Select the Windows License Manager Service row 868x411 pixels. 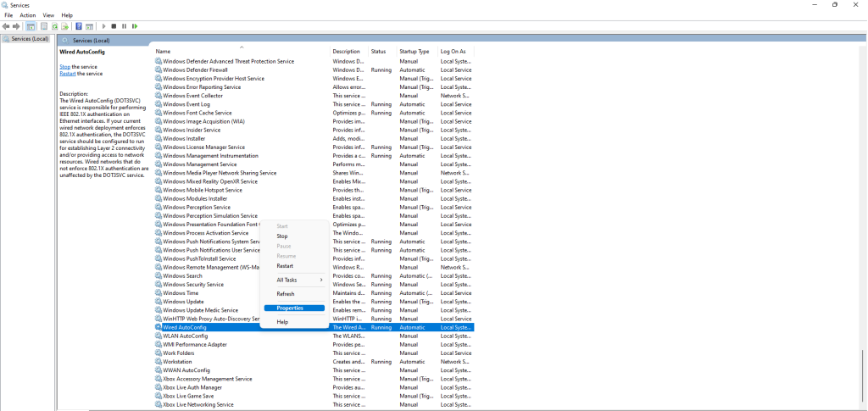pyautogui.click(x=314, y=147)
